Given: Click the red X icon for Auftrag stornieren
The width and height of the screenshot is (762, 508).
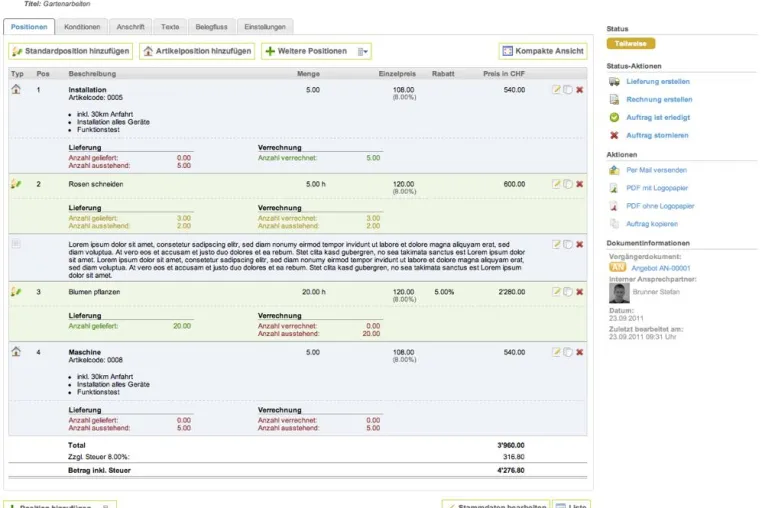Looking at the screenshot, I should [x=614, y=135].
